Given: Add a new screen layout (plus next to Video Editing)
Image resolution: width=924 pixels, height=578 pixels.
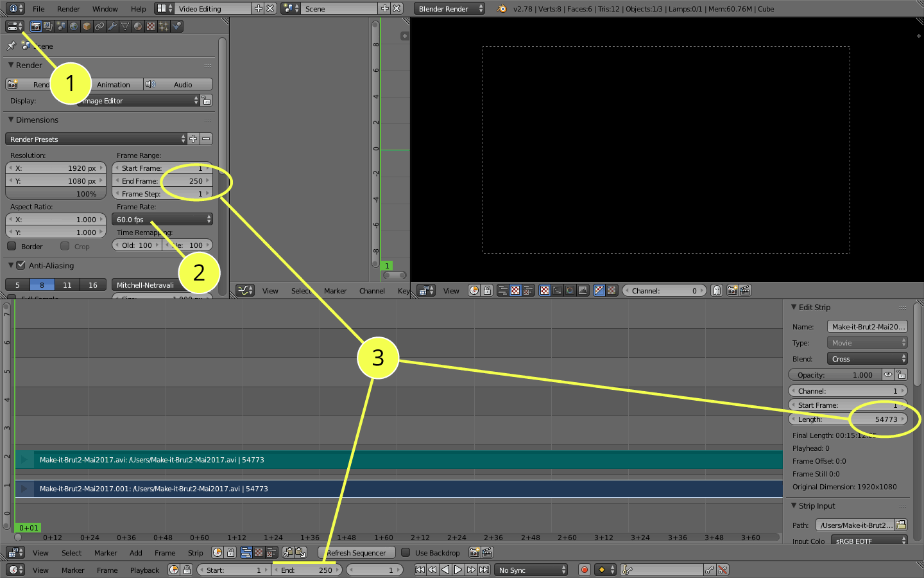Looking at the screenshot, I should (258, 8).
